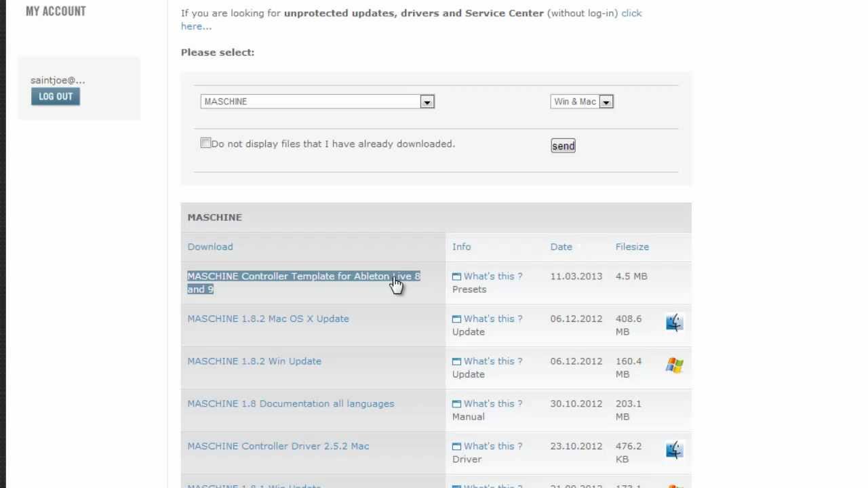Download MASCHINE Controller Template for Ableton Live
The height and width of the screenshot is (488, 868).
[304, 283]
